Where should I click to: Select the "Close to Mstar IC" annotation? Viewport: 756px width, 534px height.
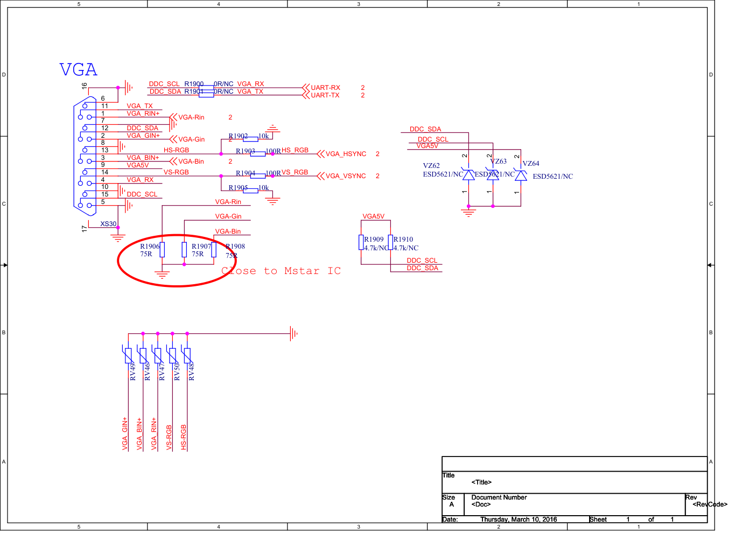[x=281, y=271]
